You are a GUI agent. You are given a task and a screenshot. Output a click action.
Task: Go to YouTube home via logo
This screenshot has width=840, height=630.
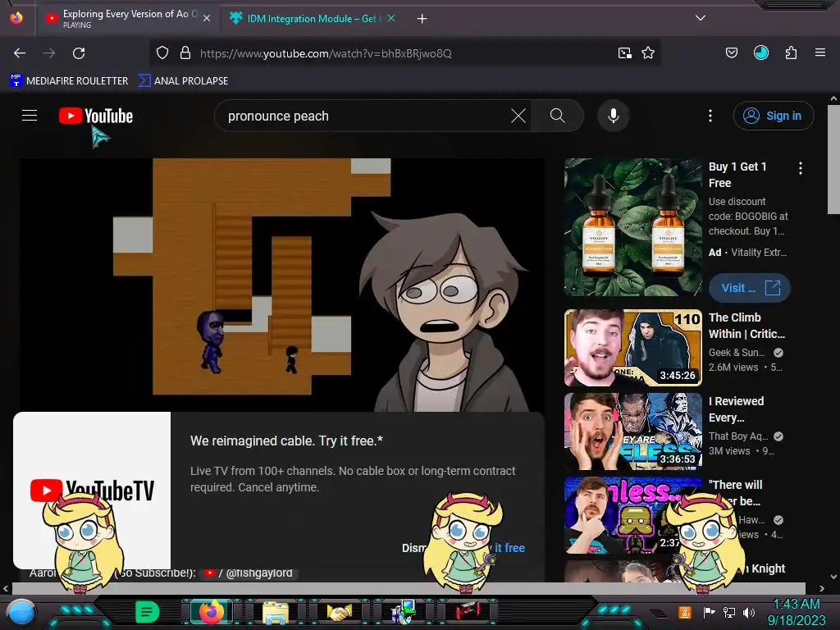(x=96, y=116)
